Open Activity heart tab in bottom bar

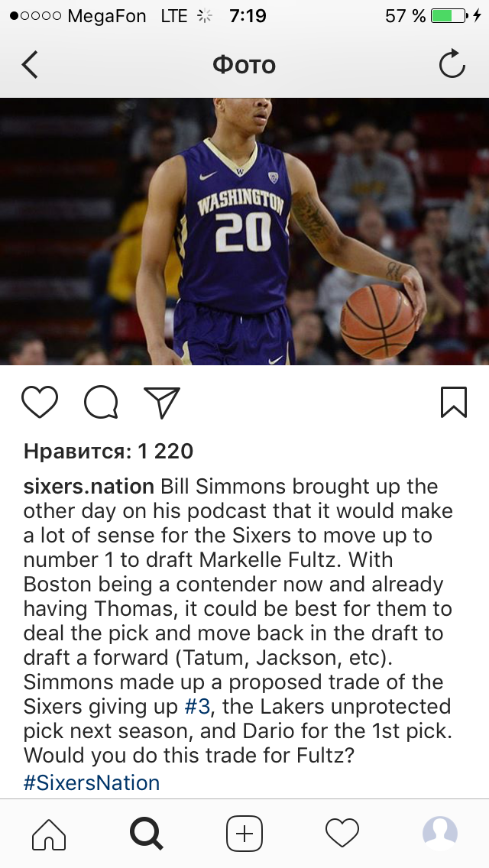coord(342,833)
